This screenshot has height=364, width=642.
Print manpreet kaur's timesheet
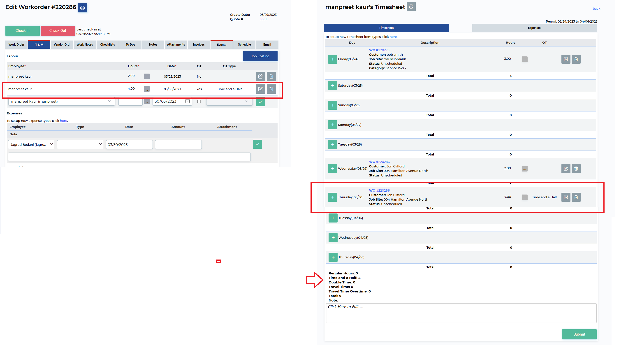coord(411,7)
